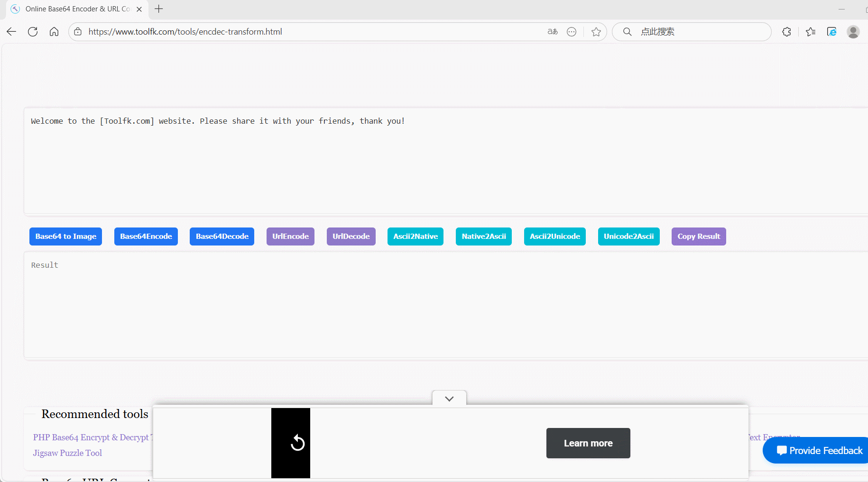Image resolution: width=868 pixels, height=482 pixels.
Task: Click the browser search box
Action: 692,32
